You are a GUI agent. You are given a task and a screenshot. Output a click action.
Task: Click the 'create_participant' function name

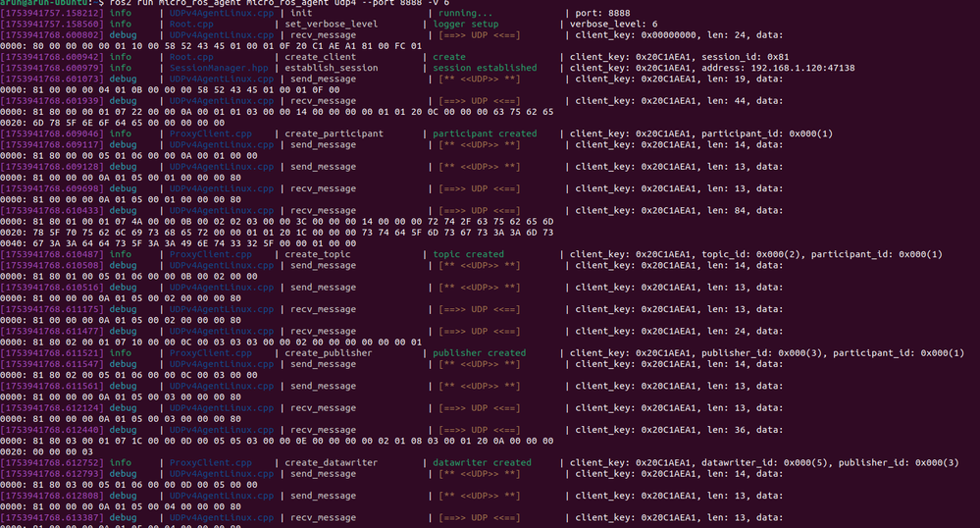[335, 133]
